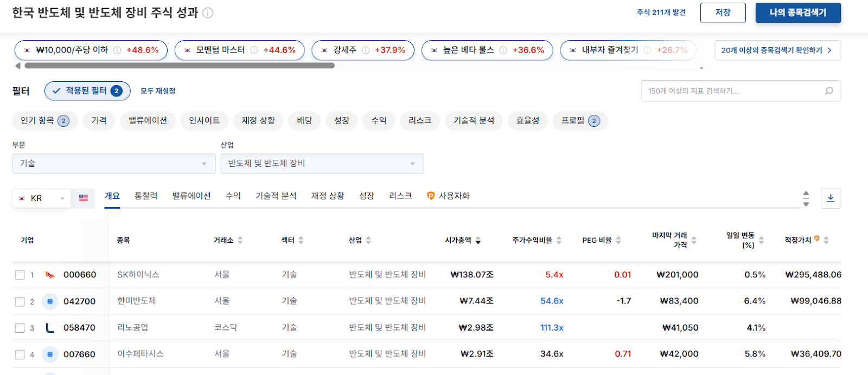Click info icon on 높은 베타 불스 chip

[x=503, y=50]
